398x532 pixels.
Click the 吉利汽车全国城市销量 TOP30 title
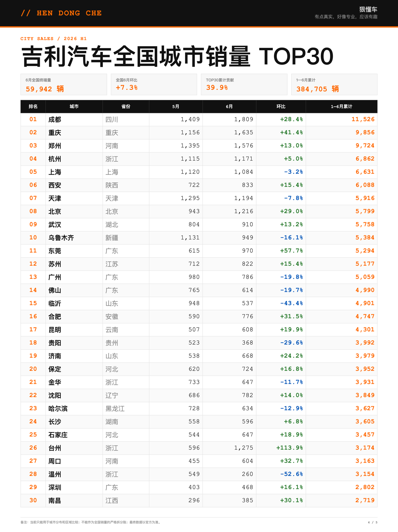point(177,57)
